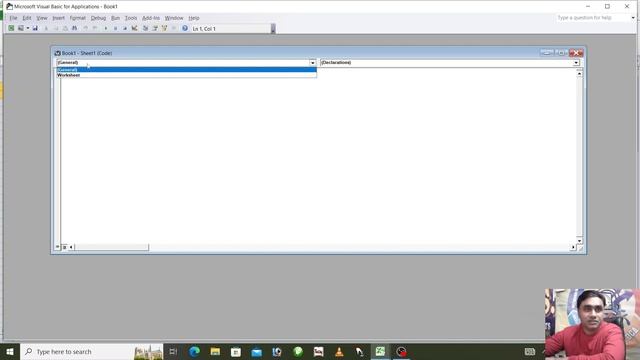Switch to Excel via the taskbar icon
The height and width of the screenshot is (360, 640).
coord(380,351)
